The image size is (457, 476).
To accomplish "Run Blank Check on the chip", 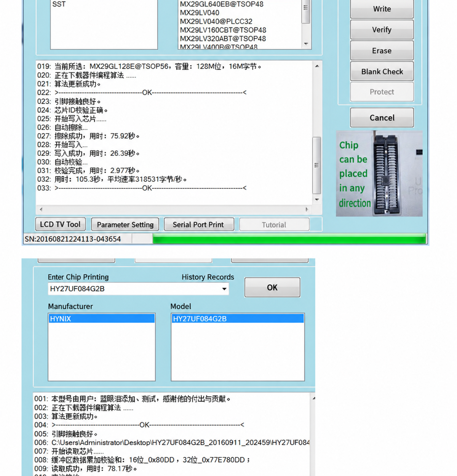I will 382,72.
